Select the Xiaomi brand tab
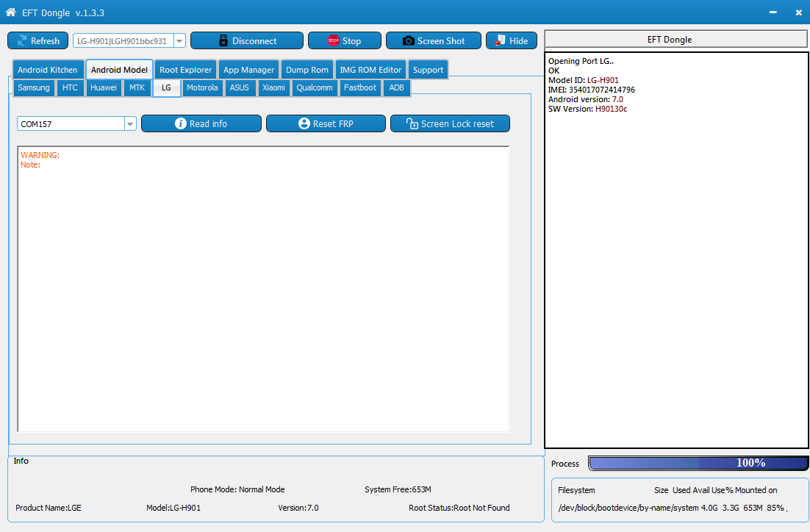Screen dimensions: 810x532 (x=273, y=87)
